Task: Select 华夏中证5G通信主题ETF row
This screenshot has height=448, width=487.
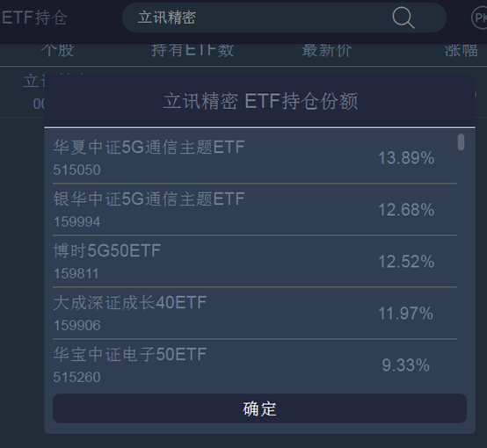Action: (255, 158)
